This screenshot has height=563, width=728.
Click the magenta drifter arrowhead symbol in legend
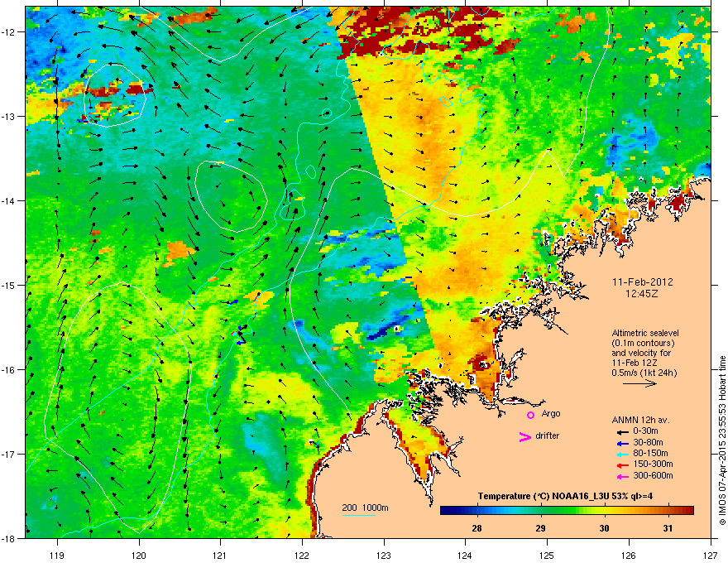[525, 436]
